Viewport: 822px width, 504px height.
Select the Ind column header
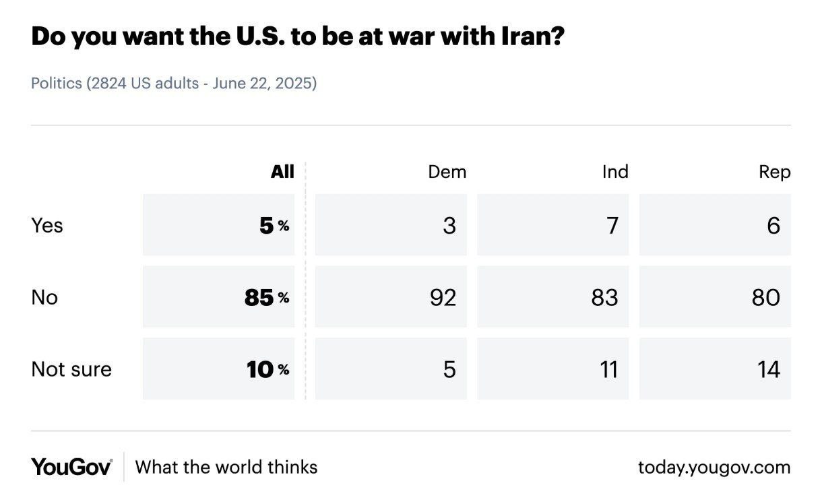pyautogui.click(x=614, y=172)
